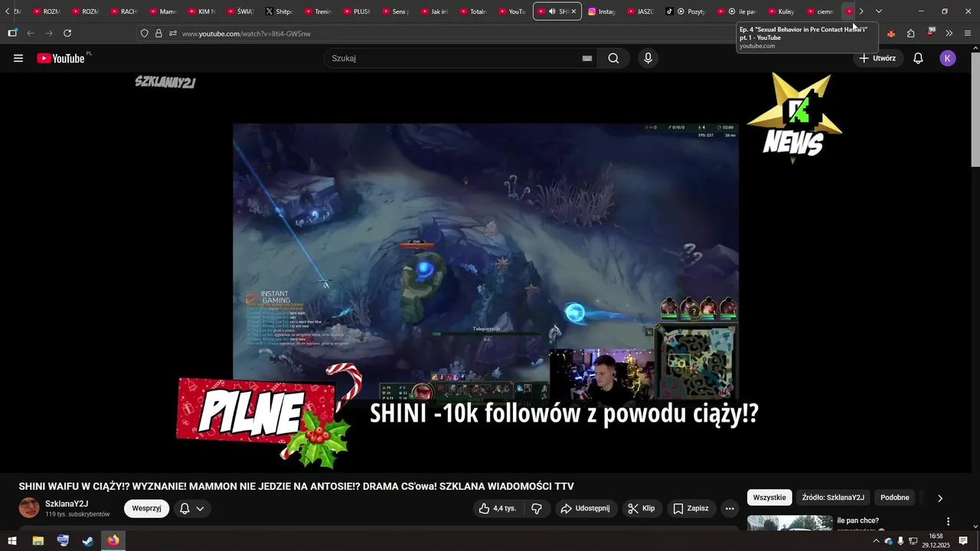
Task: Open the YouTube guide hamburger menu
Action: point(18,58)
